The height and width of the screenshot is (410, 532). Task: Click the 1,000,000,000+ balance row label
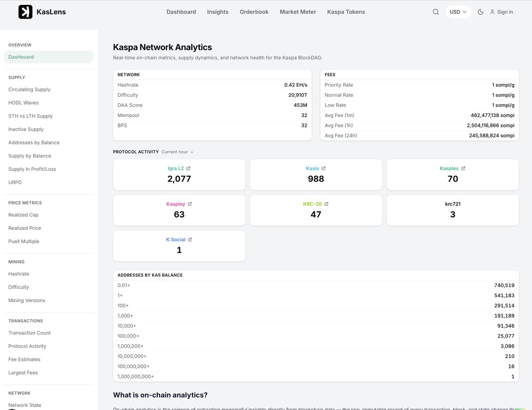point(136,376)
